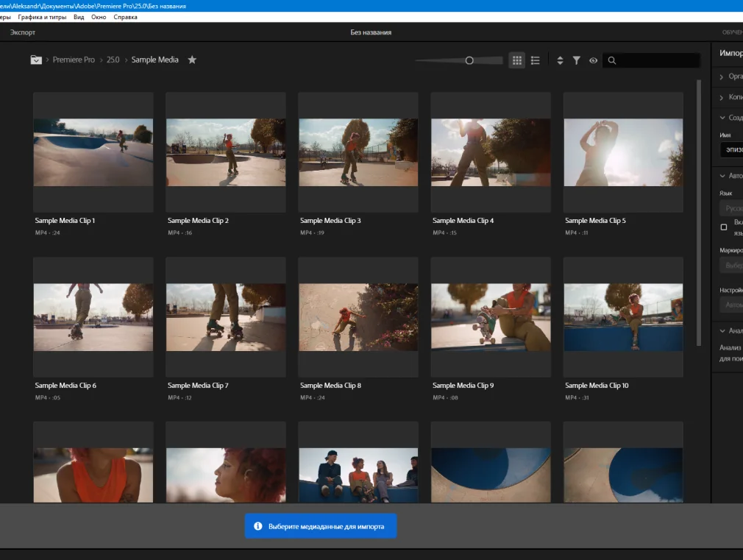
Task: Select Sample Media Clip 8 thumbnail
Action: coord(358,317)
